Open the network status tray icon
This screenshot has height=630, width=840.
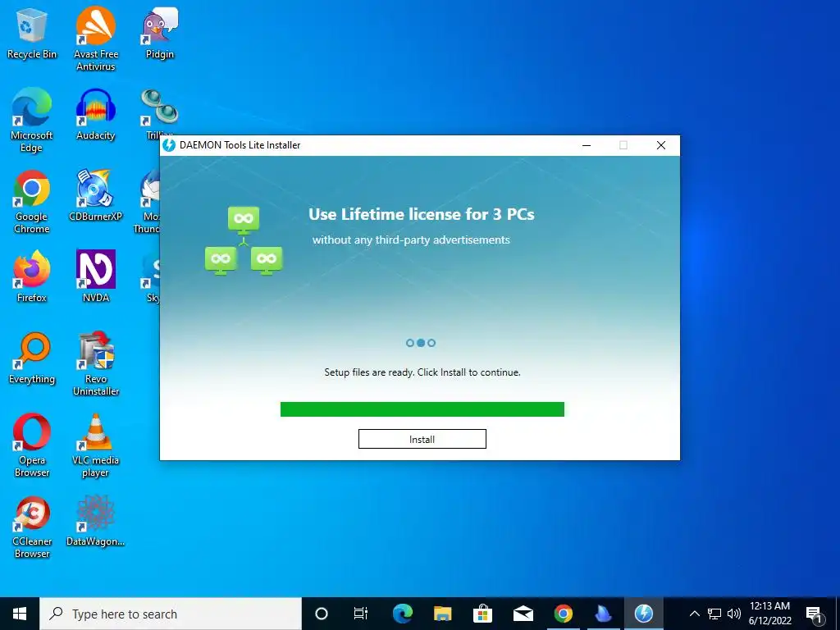pyautogui.click(x=714, y=614)
